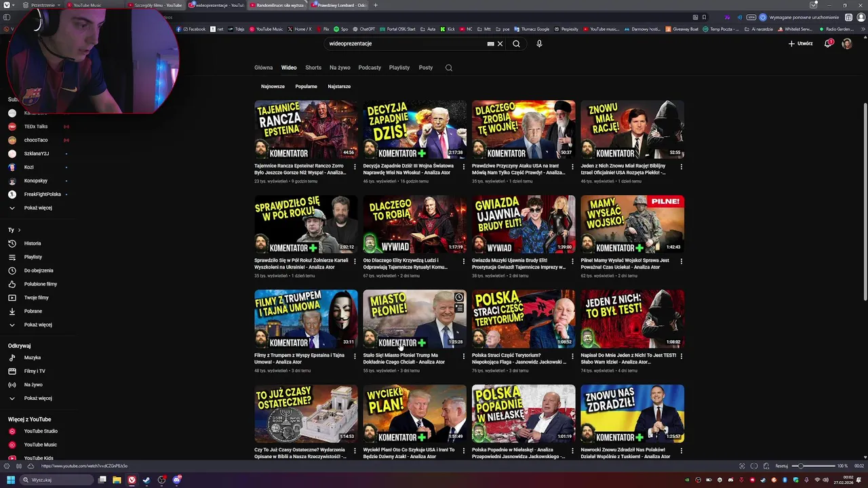Open the Utwórz create menu

[x=800, y=43]
